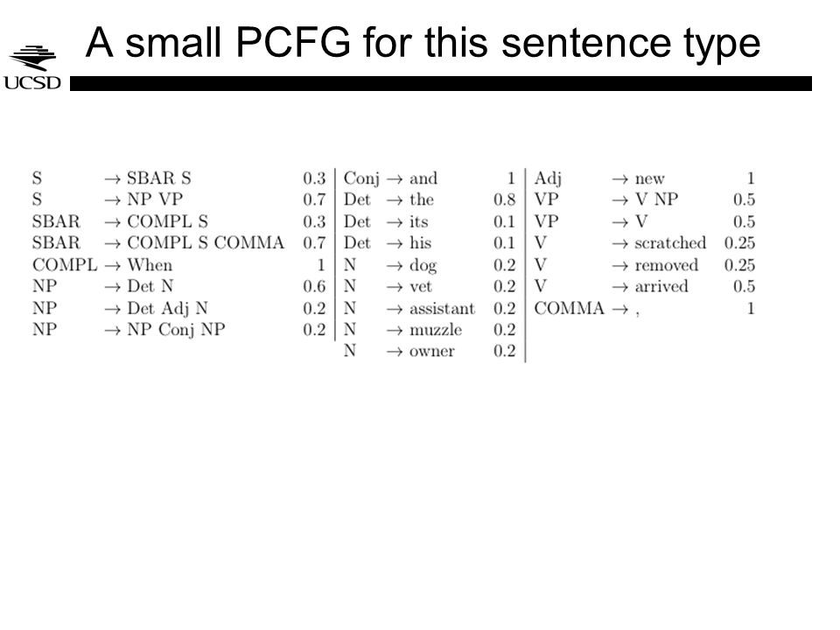Image resolution: width=840 pixels, height=630 pixels.
Task: Click the rule 'Adj → new'
Action: pyautogui.click(x=645, y=178)
